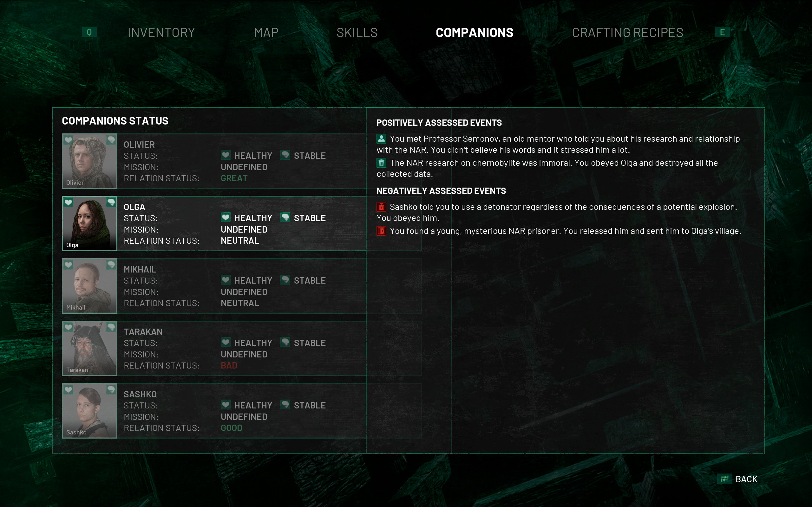Select Sashko's portrait thumbnail

[89, 411]
